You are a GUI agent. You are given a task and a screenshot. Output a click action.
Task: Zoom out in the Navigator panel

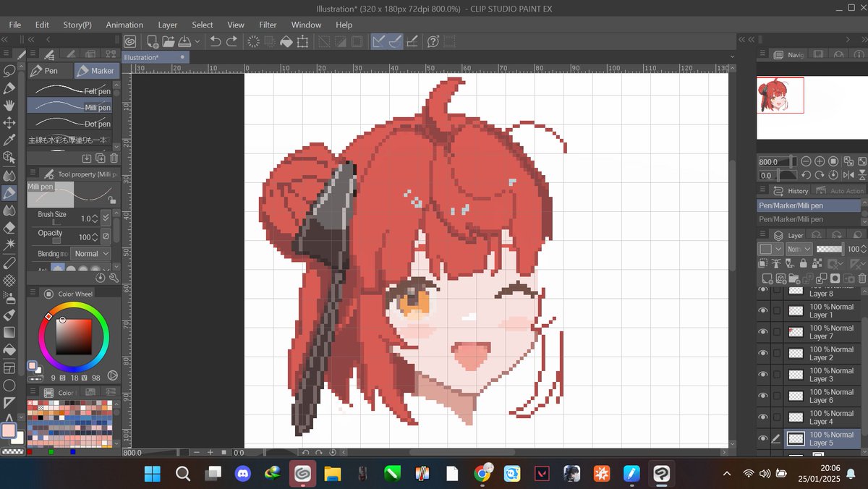click(x=806, y=161)
